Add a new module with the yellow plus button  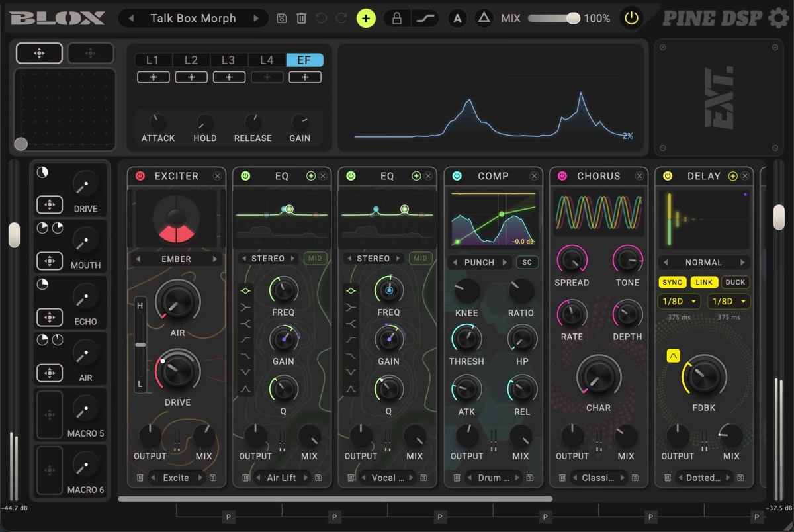(366, 19)
